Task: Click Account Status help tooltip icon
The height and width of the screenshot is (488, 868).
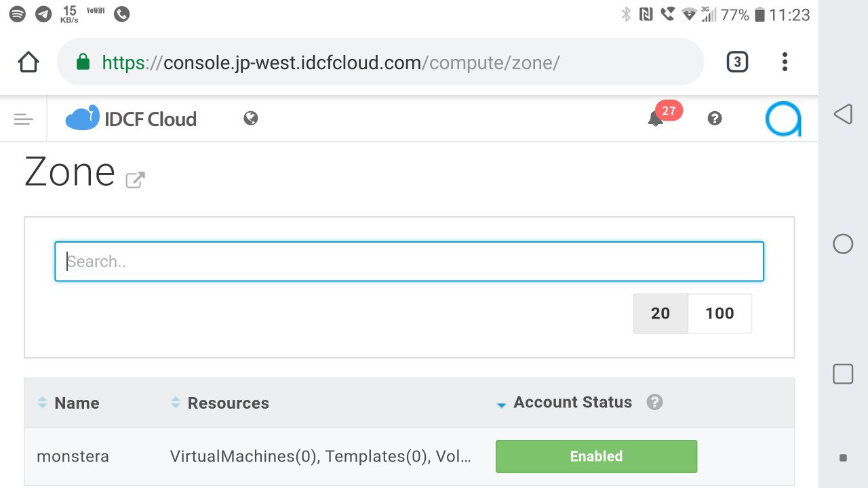Action: pyautogui.click(x=654, y=403)
